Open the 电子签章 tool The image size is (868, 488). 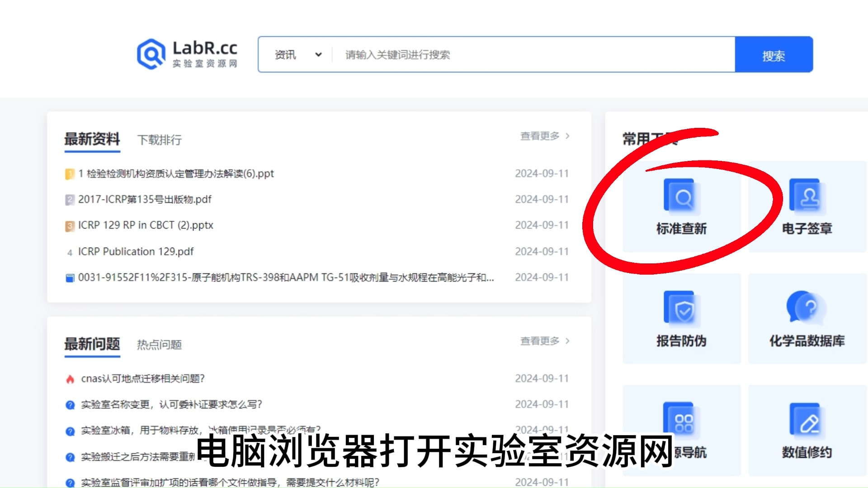pyautogui.click(x=807, y=206)
